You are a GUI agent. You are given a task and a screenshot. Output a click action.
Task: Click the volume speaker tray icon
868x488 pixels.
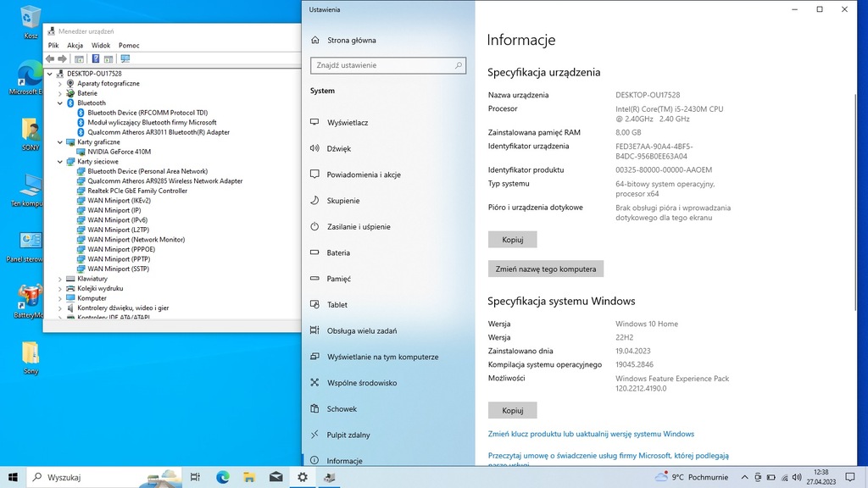point(797,477)
